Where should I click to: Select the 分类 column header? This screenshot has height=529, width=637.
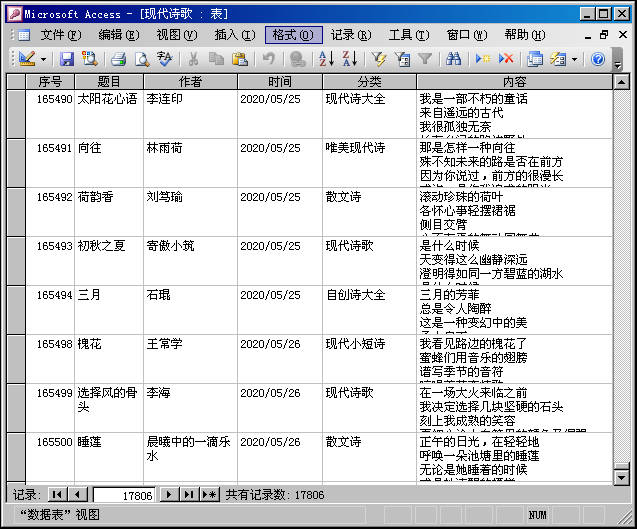point(369,82)
